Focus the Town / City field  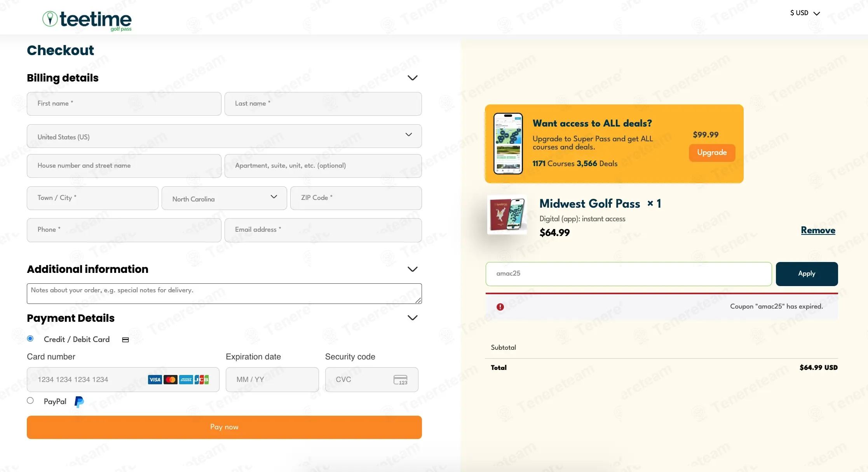tap(92, 198)
